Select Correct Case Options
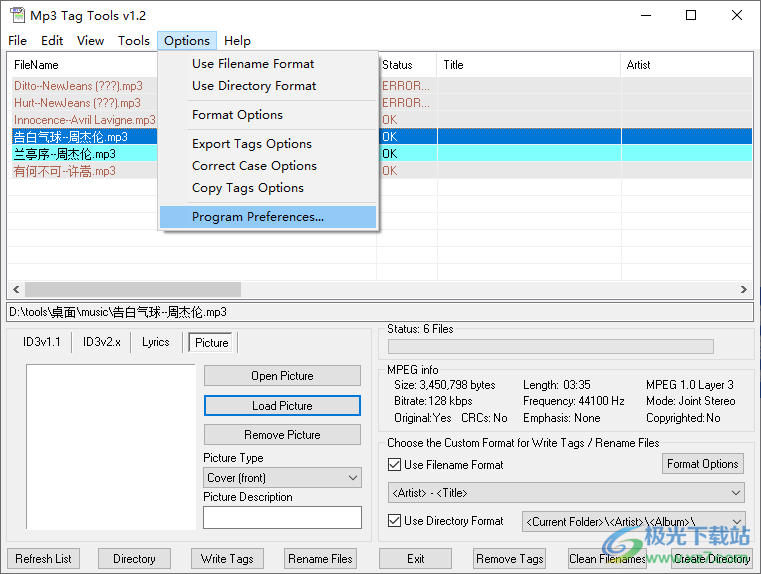 pyautogui.click(x=268, y=166)
